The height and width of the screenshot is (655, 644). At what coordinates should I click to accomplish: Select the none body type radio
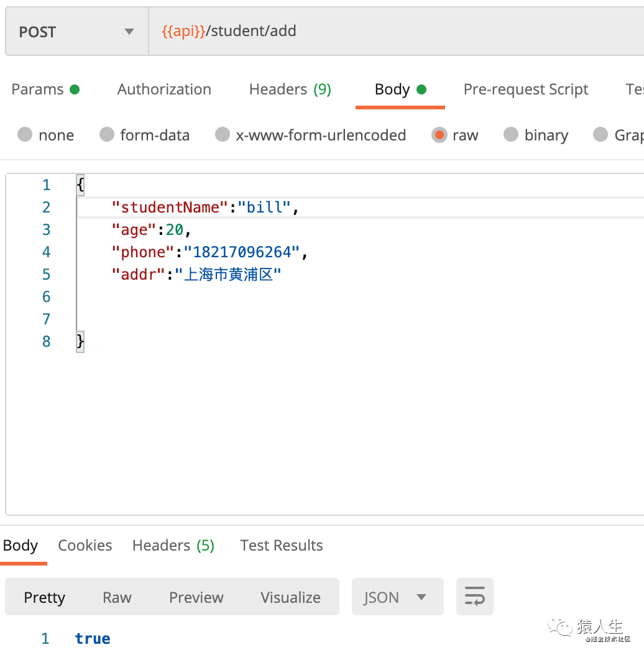25,135
